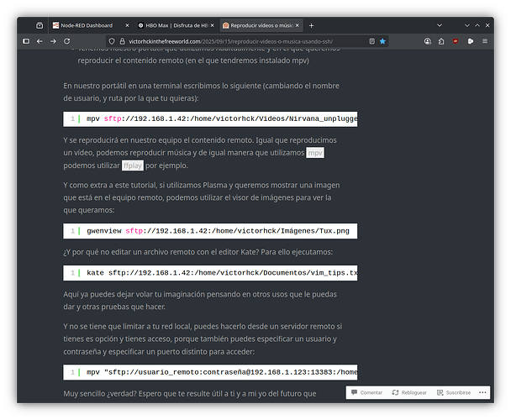The height and width of the screenshot is (420, 511).
Task: Open a new tab with plus button
Action: tap(311, 25)
